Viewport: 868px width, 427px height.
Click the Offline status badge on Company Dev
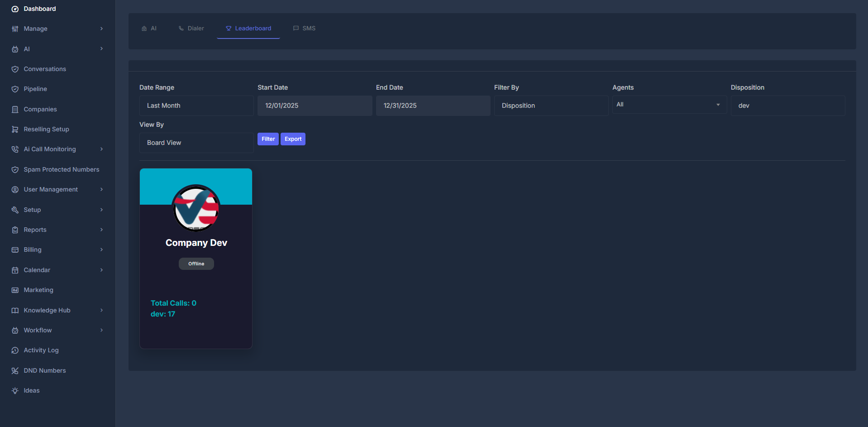pyautogui.click(x=196, y=264)
